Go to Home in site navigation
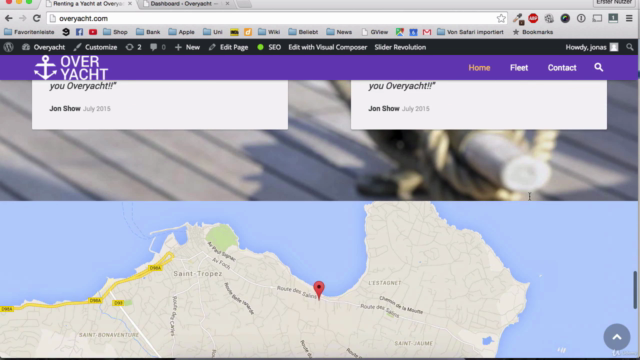640x360 pixels. (479, 68)
